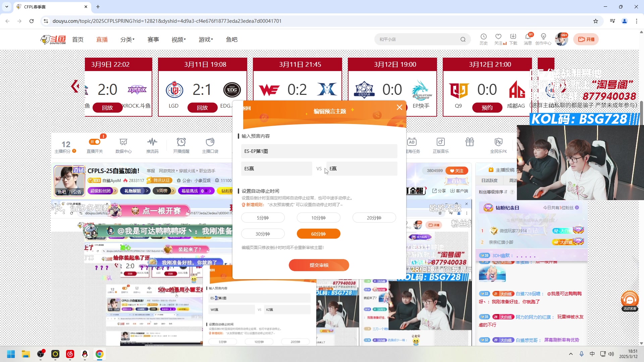Open the 主播口袋 pocket icon
This screenshot has width=644, height=362.
point(210,142)
